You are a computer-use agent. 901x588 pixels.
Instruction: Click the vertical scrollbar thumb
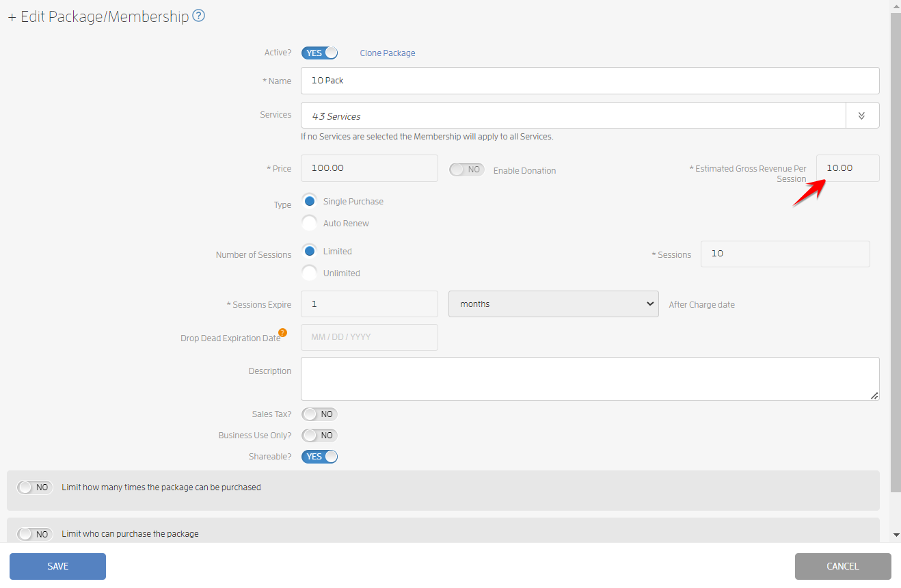pyautogui.click(x=896, y=252)
